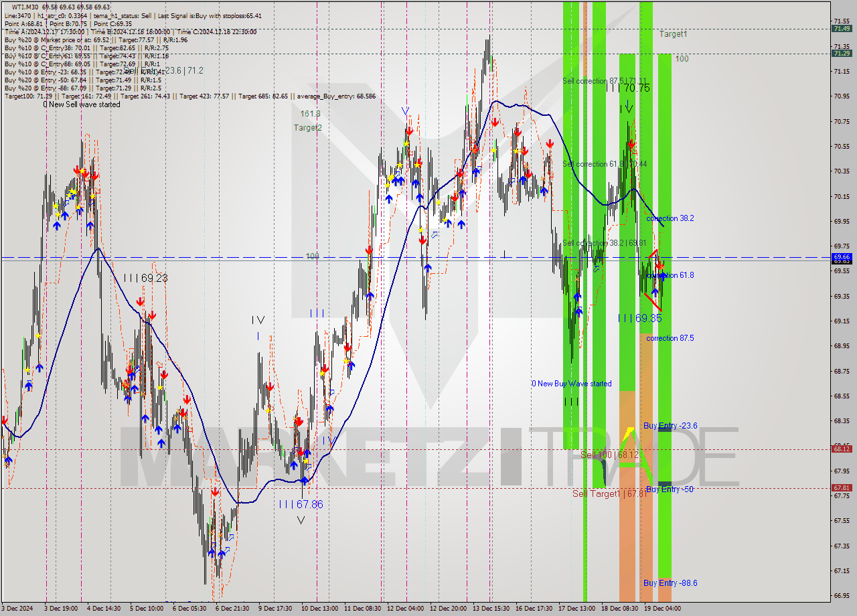Click the 'Buy Entry -88.6' label
Image resolution: width=857 pixels, height=616 pixels.
[x=670, y=583]
